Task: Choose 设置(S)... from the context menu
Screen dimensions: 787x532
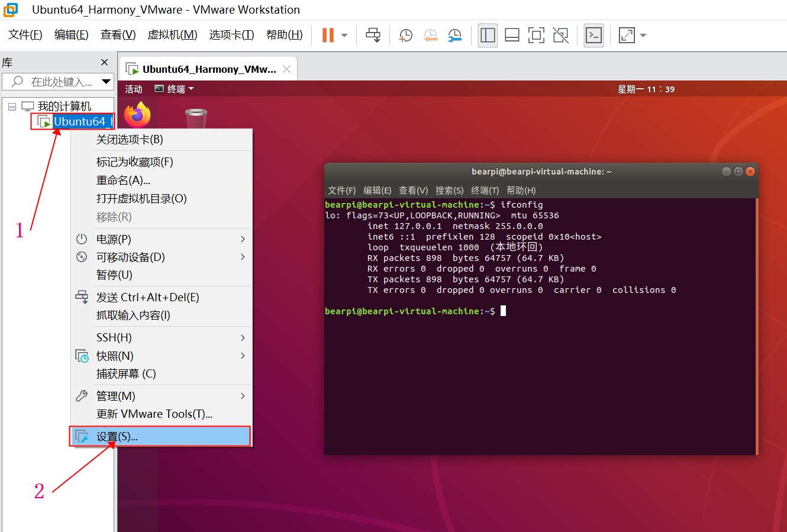Action: [x=161, y=437]
